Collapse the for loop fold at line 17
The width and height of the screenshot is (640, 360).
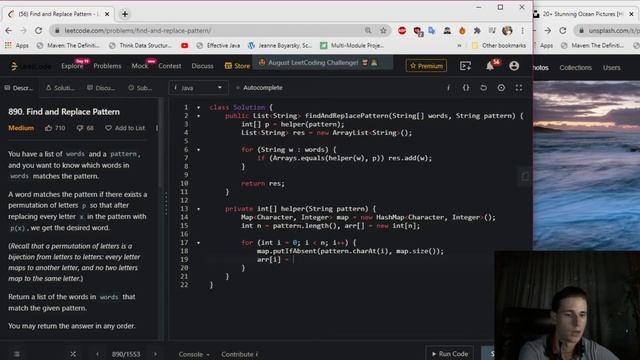point(199,243)
